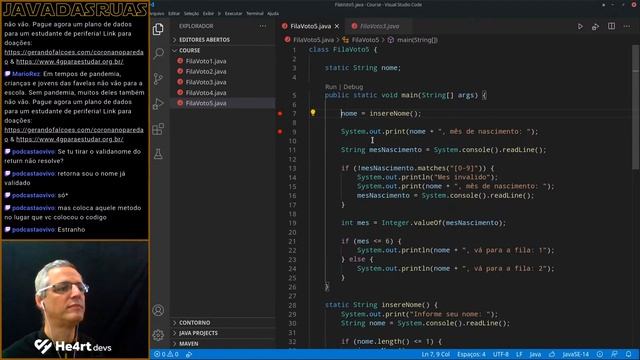
Task: Click the Run CodeLens above main
Action: point(331,87)
